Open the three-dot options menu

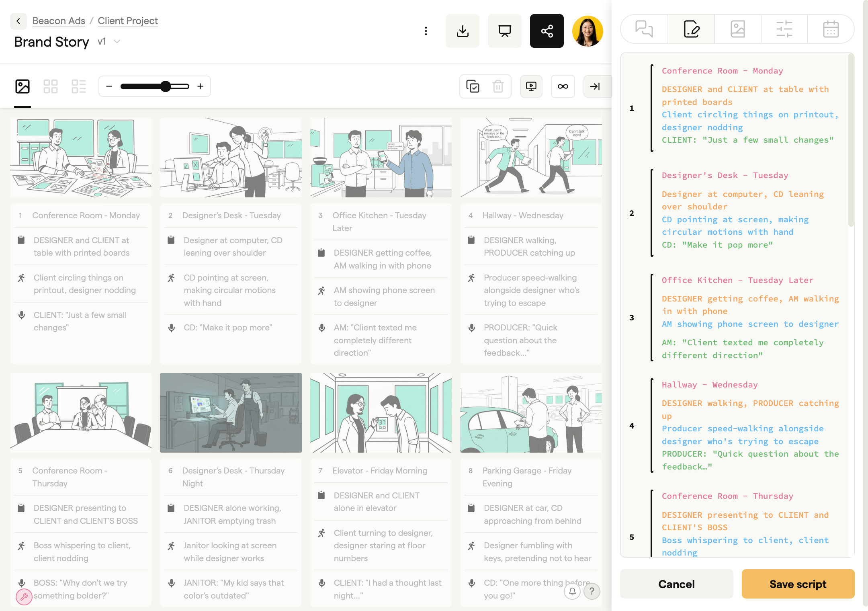(426, 31)
